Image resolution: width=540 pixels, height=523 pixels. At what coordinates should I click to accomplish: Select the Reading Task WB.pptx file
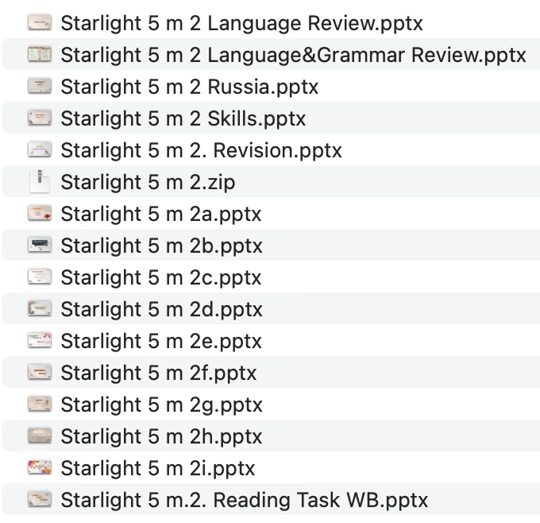pyautogui.click(x=270, y=500)
